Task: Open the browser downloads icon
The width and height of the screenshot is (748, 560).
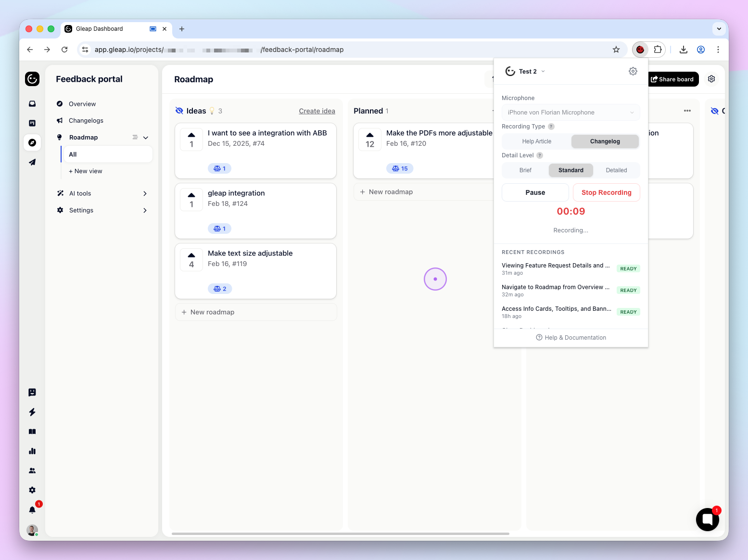Action: point(684,50)
